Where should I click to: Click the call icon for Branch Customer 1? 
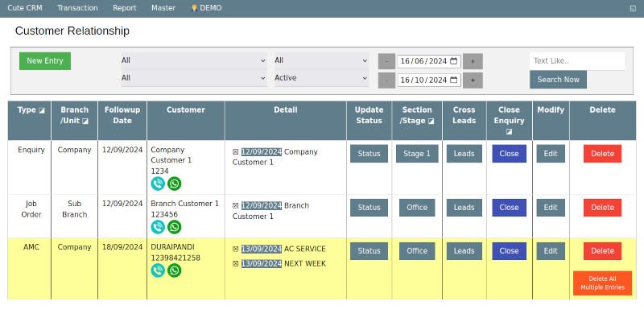tap(158, 227)
